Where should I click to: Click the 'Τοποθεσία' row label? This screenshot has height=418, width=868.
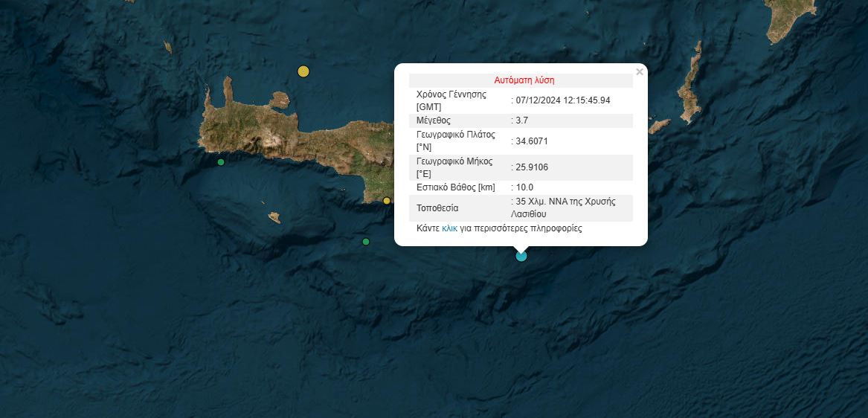click(437, 208)
